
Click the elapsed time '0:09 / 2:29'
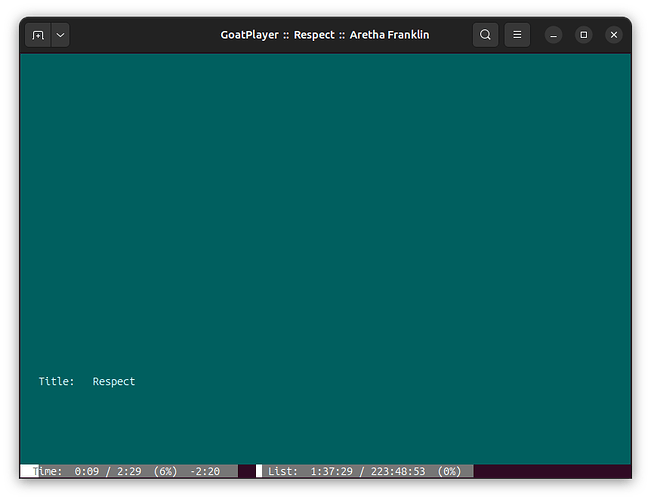tap(108, 471)
